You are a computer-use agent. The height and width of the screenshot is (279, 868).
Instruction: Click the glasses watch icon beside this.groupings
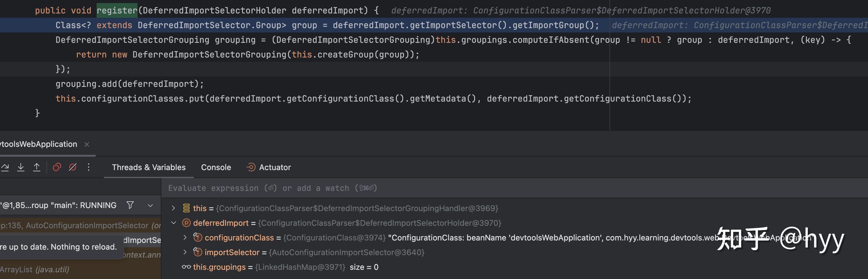pyautogui.click(x=186, y=267)
